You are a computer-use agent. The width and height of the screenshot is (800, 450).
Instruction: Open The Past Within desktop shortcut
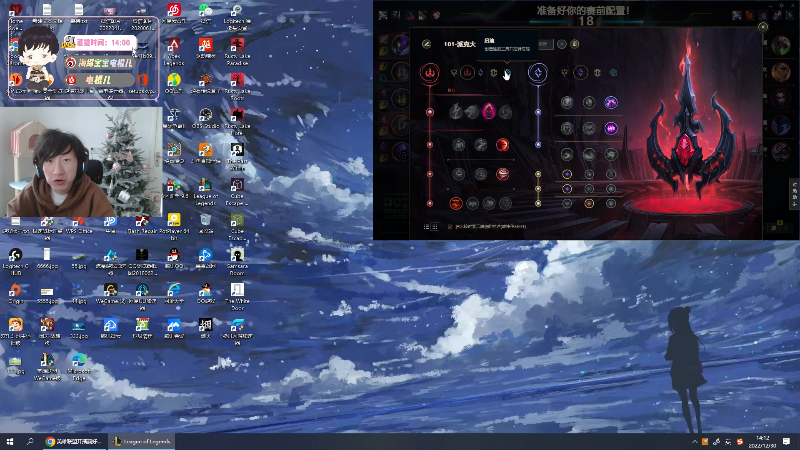click(237, 156)
